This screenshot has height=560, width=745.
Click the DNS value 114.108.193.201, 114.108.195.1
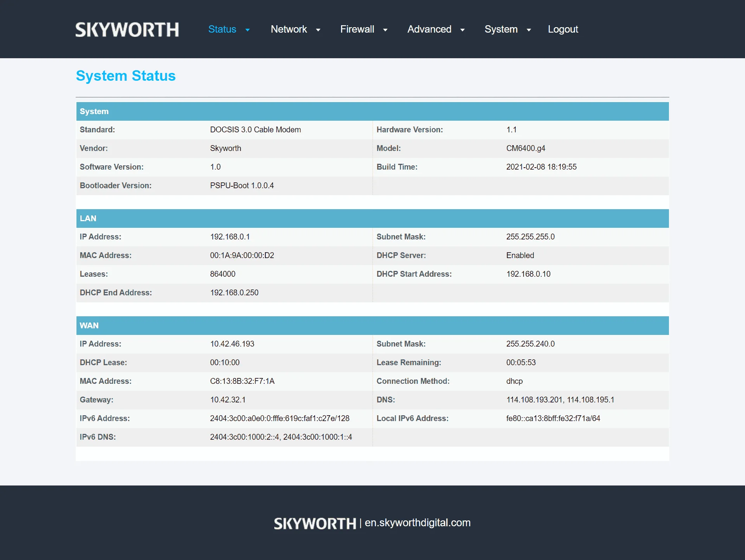(x=560, y=400)
